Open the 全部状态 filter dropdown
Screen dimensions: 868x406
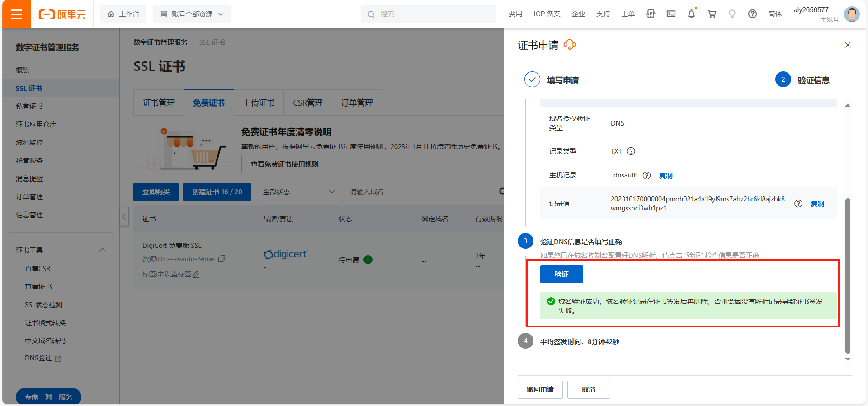298,192
